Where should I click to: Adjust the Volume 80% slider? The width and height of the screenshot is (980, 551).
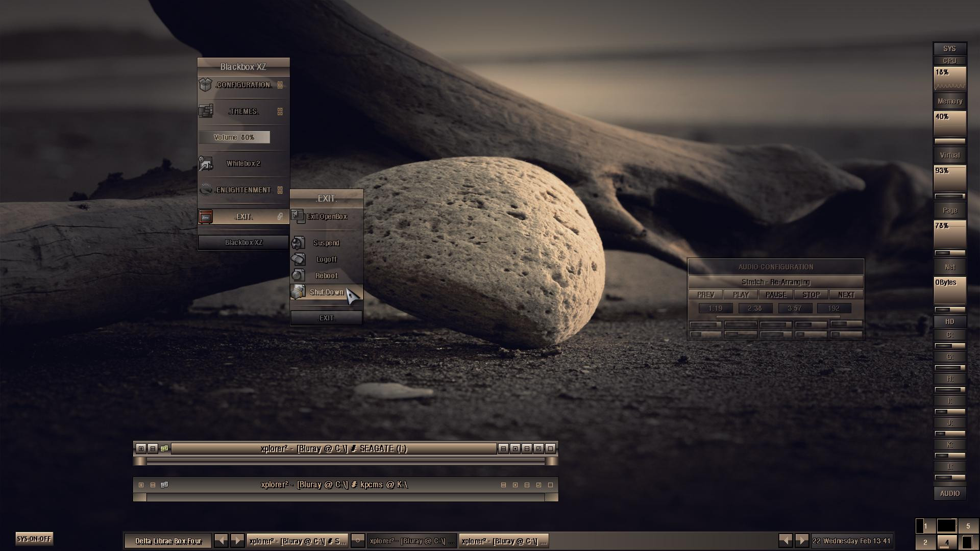(x=234, y=137)
